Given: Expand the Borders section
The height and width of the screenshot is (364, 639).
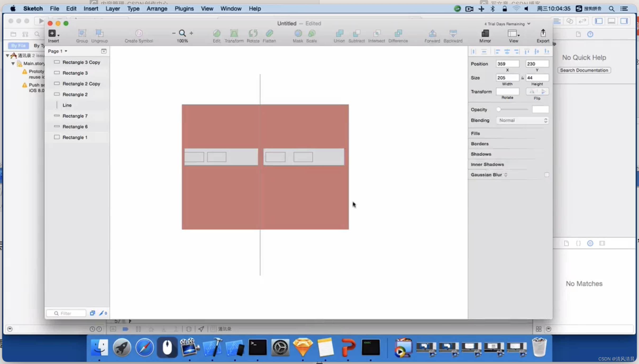Looking at the screenshot, I should click(480, 144).
